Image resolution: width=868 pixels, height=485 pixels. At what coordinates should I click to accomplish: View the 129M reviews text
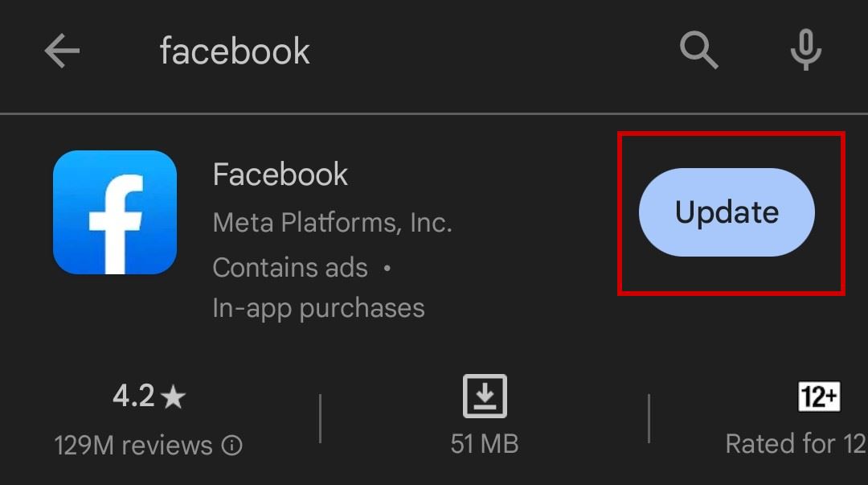point(133,445)
